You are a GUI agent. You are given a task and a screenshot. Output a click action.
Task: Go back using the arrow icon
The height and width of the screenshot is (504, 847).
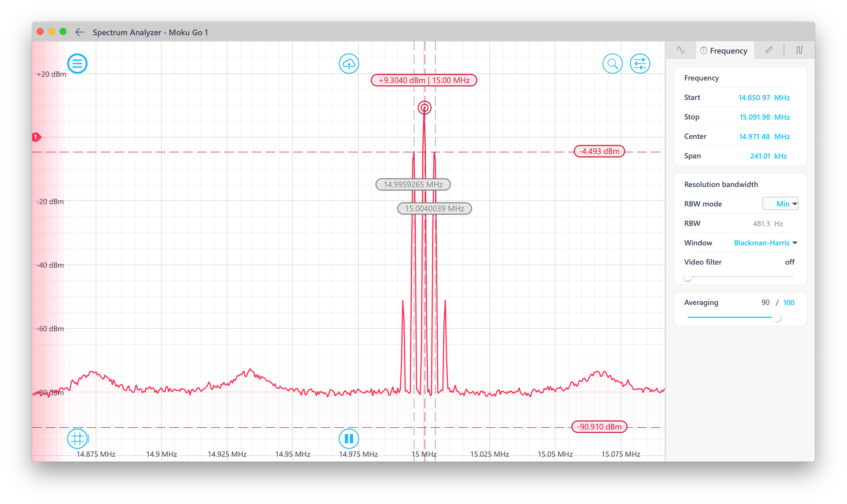[79, 32]
